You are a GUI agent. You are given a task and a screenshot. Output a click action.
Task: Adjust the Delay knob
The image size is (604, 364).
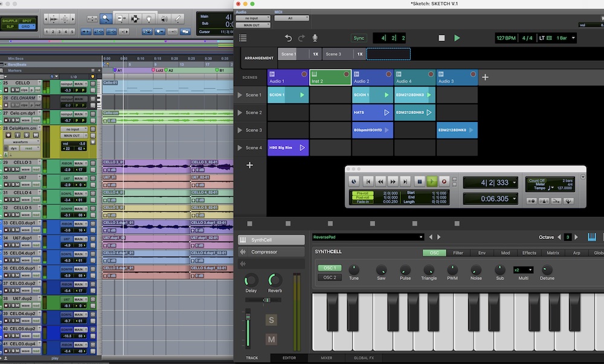251,280
